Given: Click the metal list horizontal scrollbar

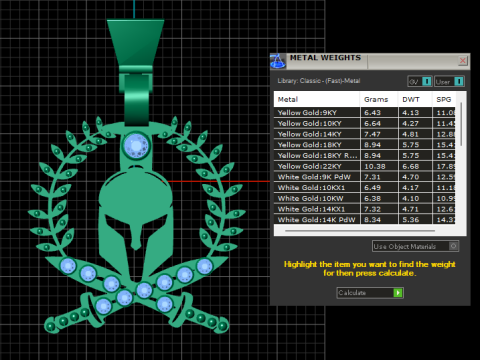Looking at the screenshot, I should 360,230.
